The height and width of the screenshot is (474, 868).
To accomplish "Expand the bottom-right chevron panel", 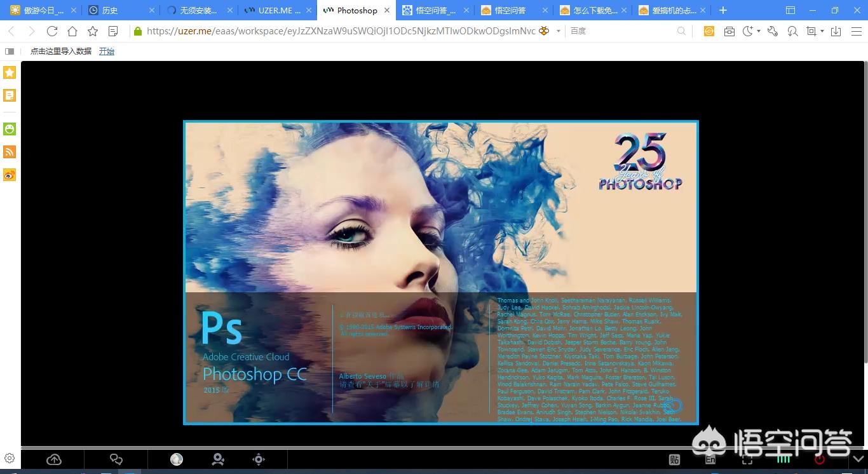I will pos(858,459).
